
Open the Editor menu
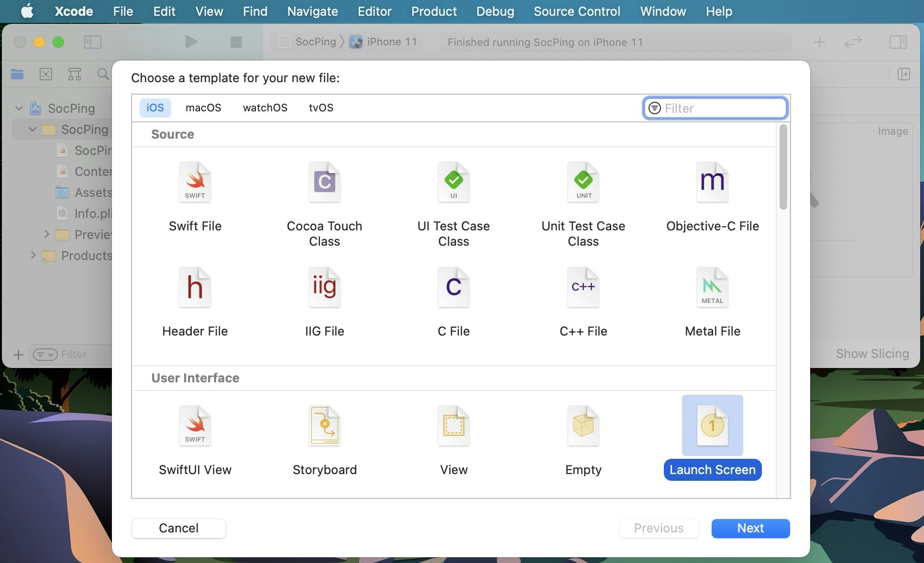[x=374, y=11]
